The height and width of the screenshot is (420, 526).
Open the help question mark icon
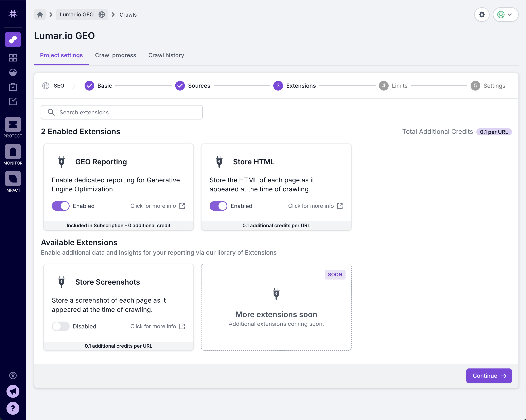click(x=13, y=408)
